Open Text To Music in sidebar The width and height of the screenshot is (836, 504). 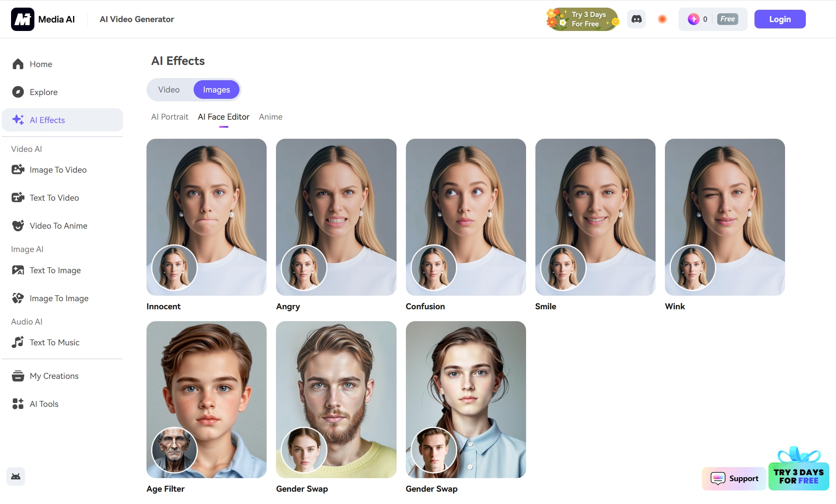62,342
